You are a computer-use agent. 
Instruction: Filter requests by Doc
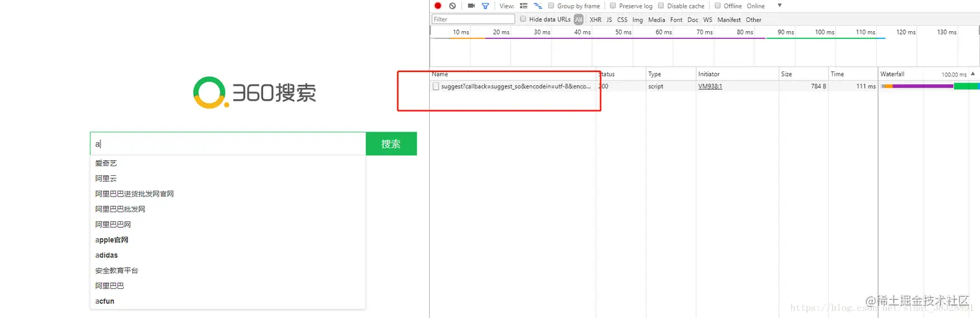point(693,19)
